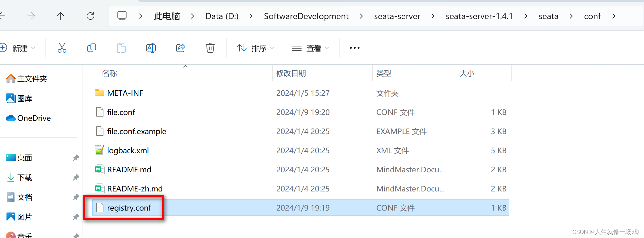This screenshot has width=644, height=238.
Task: Unpin 桌面 using its pin icon
Action: pos(76,158)
